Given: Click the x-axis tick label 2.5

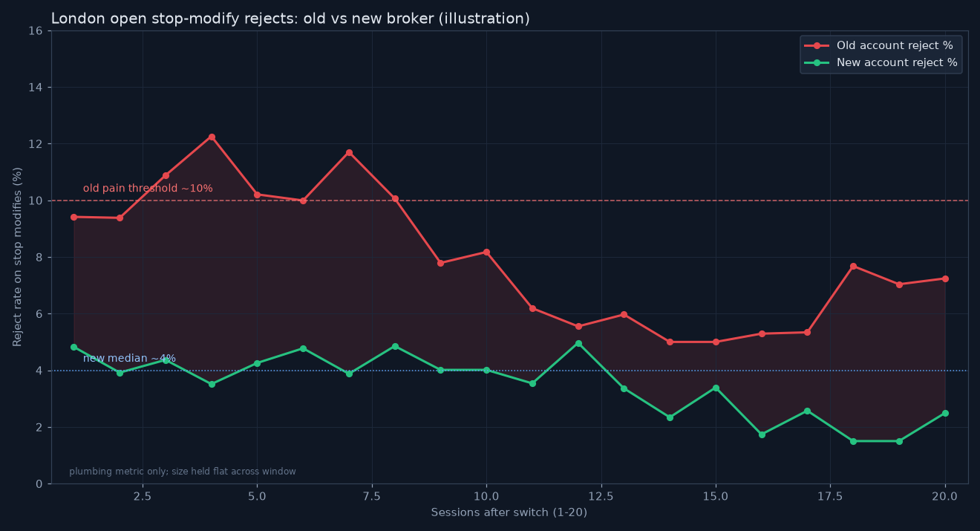Looking at the screenshot, I should pyautogui.click(x=143, y=495).
